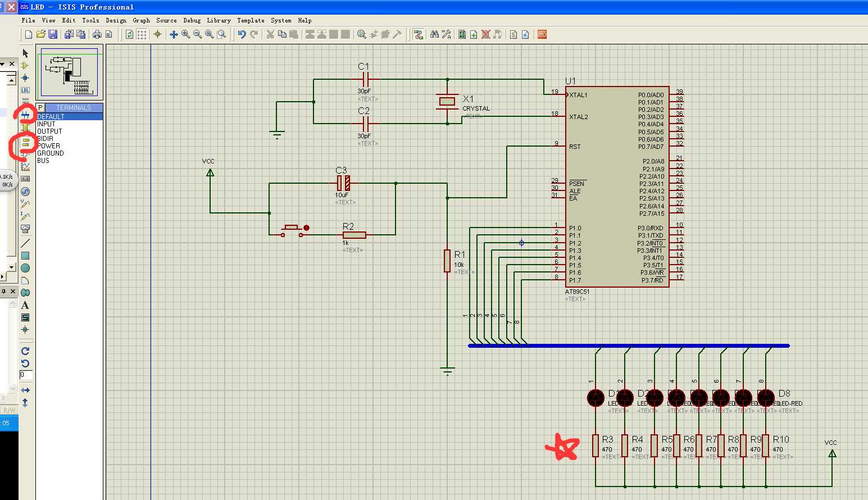Select Junction Dot mode
Screen dimensions: 868x500
(x=25, y=78)
